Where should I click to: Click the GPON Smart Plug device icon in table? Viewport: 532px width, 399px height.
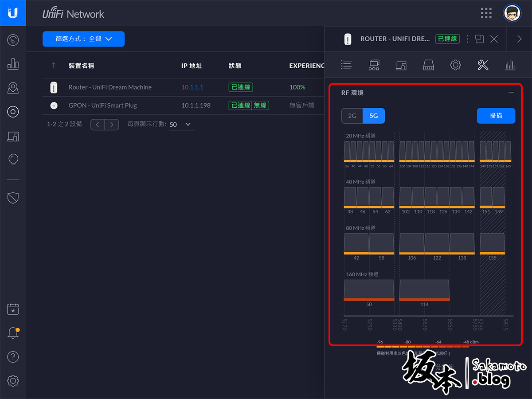click(x=54, y=106)
